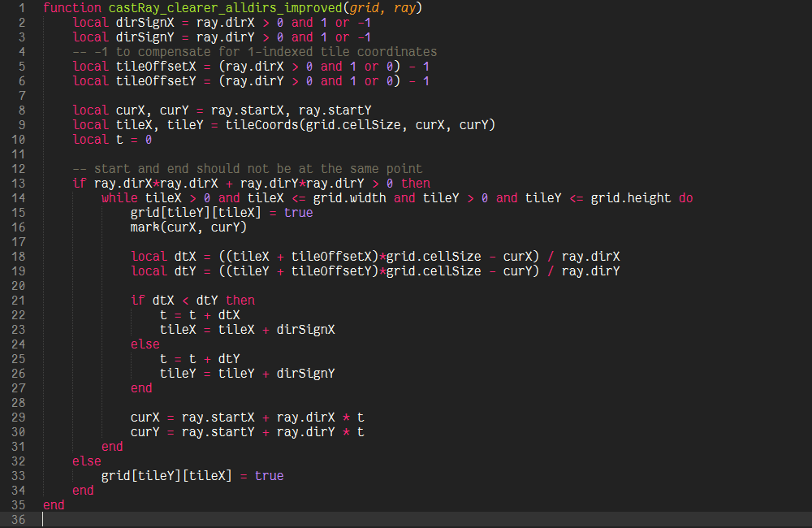This screenshot has width=812, height=528.
Task: Click the comment about 1-indexed tile coordinates
Action: (x=254, y=51)
